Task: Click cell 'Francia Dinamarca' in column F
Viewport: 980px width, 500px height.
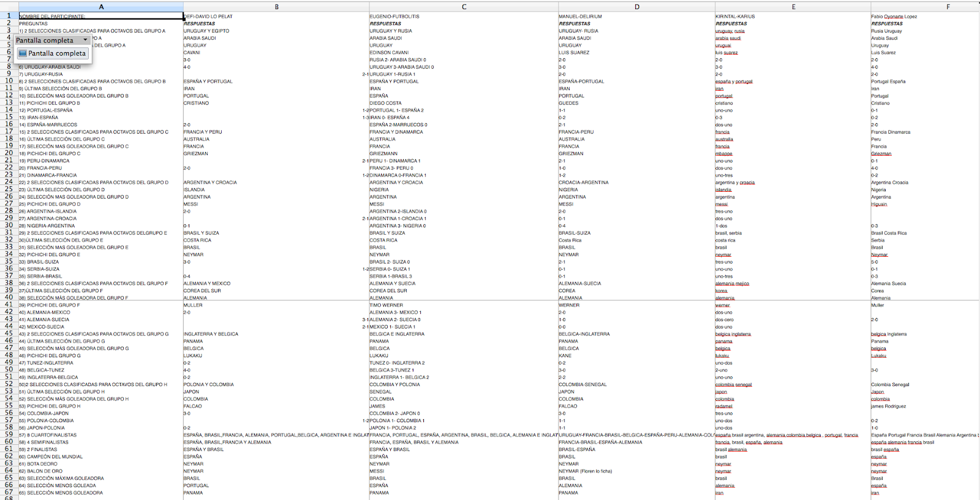Action: tap(891, 132)
